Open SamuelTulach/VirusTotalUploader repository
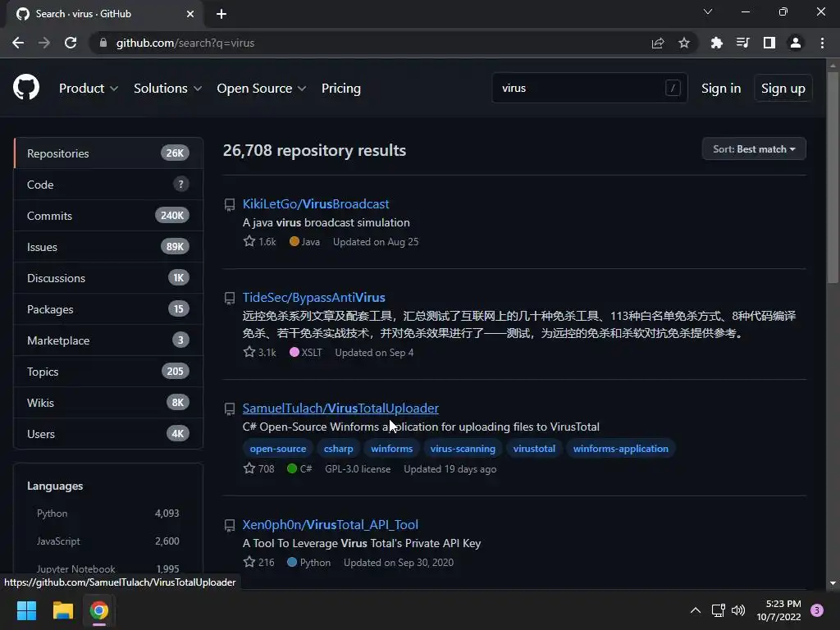840x630 pixels. tap(340, 409)
